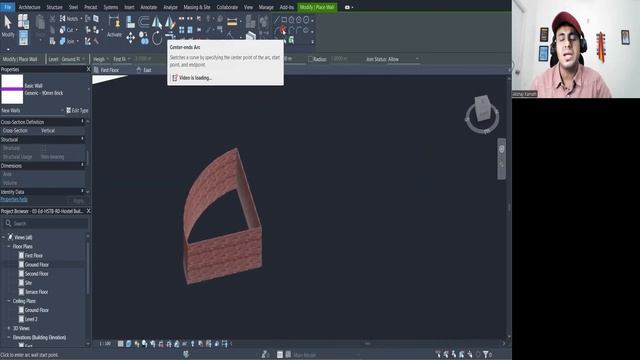This screenshot has height=360, width=640.
Task: Open the Massing & Site ribbon tab
Action: coord(197,7)
